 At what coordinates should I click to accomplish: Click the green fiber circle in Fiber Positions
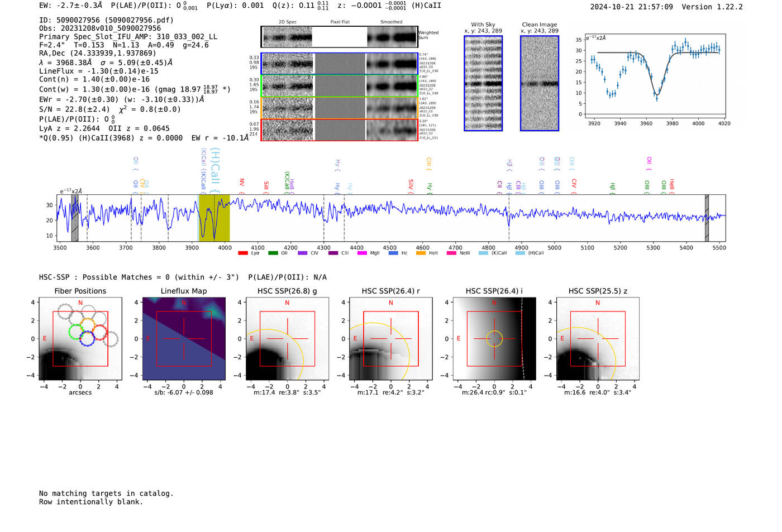(75, 332)
